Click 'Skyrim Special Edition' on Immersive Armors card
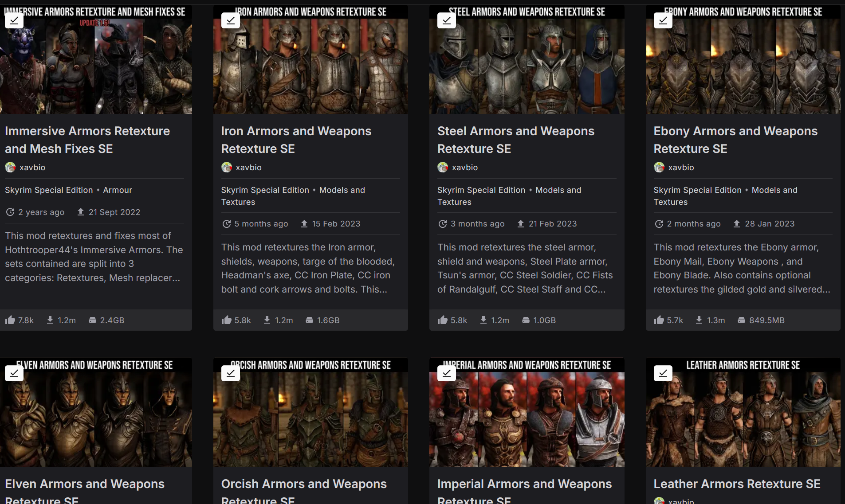845x504 pixels. coord(49,190)
